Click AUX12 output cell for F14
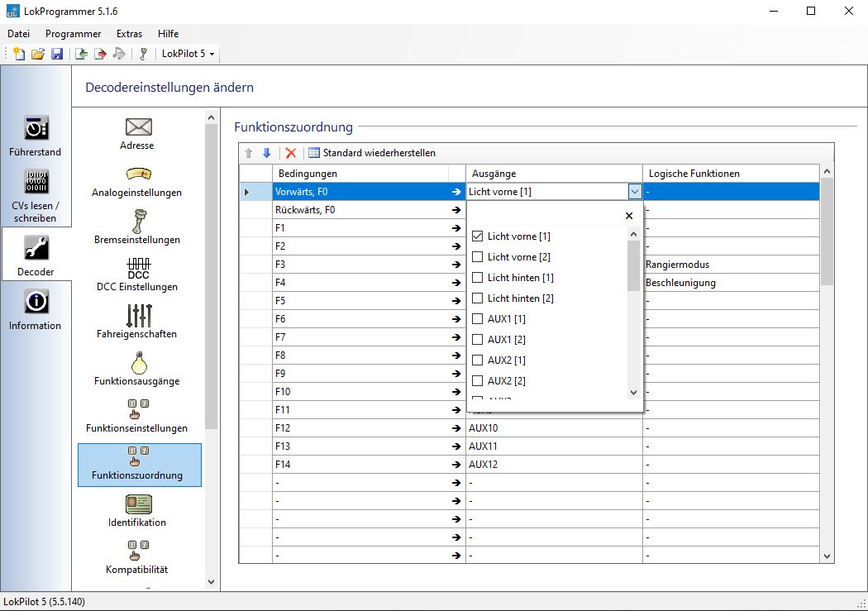Image resolution: width=868 pixels, height=611 pixels. point(554,465)
